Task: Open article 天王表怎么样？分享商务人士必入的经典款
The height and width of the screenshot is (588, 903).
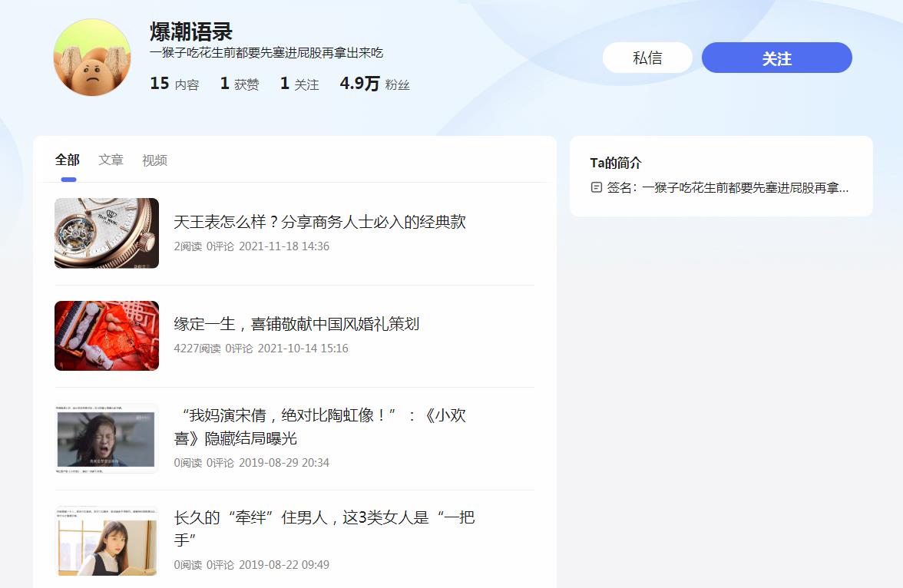Action: pyautogui.click(x=319, y=222)
